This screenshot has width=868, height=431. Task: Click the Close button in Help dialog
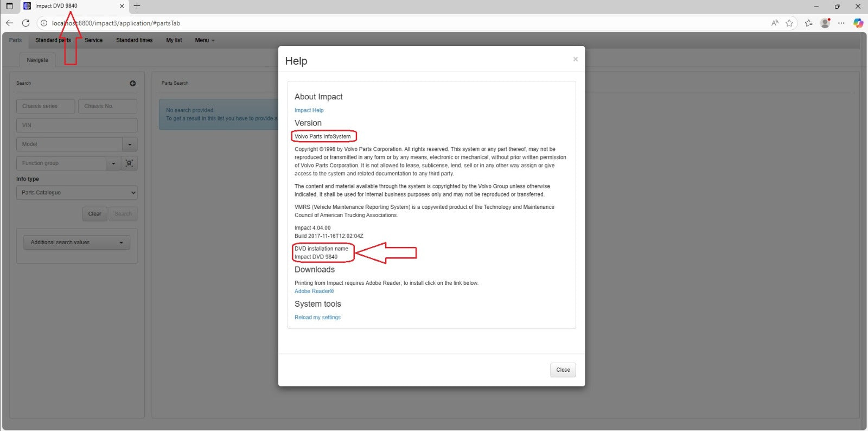[563, 370]
